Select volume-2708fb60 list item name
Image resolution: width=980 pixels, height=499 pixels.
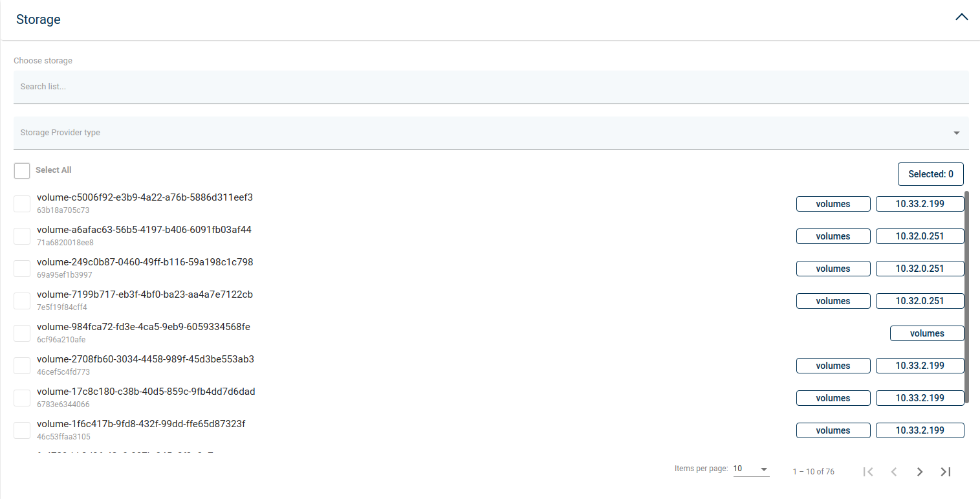point(146,359)
